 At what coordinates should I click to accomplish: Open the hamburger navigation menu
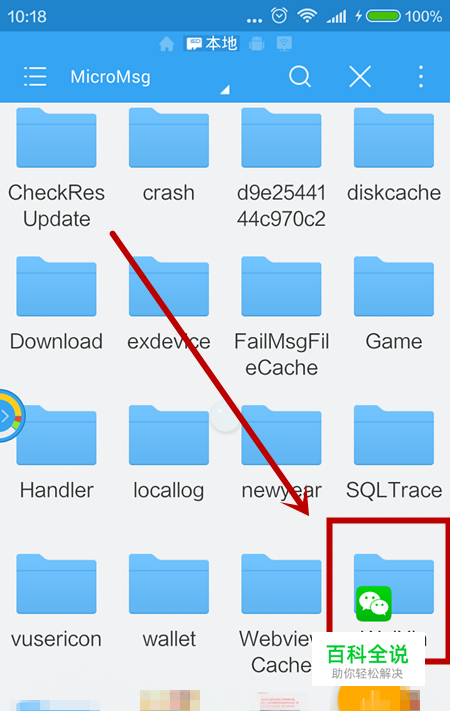pyautogui.click(x=35, y=76)
